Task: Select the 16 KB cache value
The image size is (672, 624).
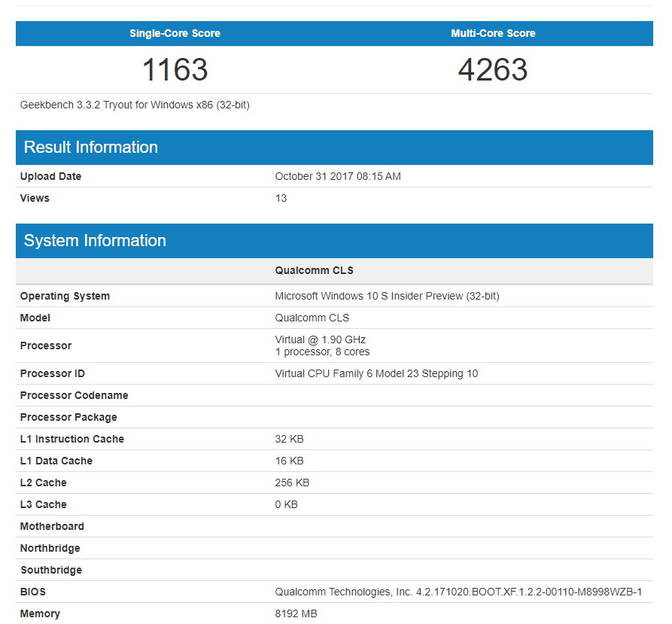Action: [x=289, y=461]
